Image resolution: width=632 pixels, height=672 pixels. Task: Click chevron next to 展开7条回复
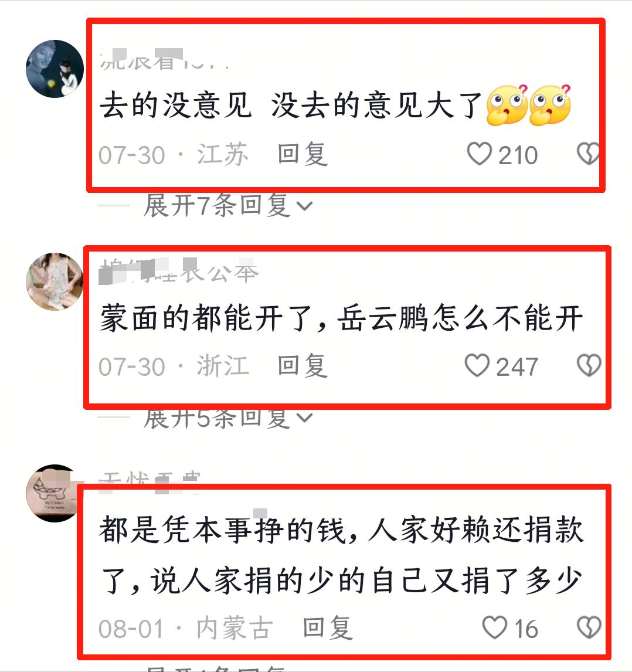pyautogui.click(x=304, y=206)
